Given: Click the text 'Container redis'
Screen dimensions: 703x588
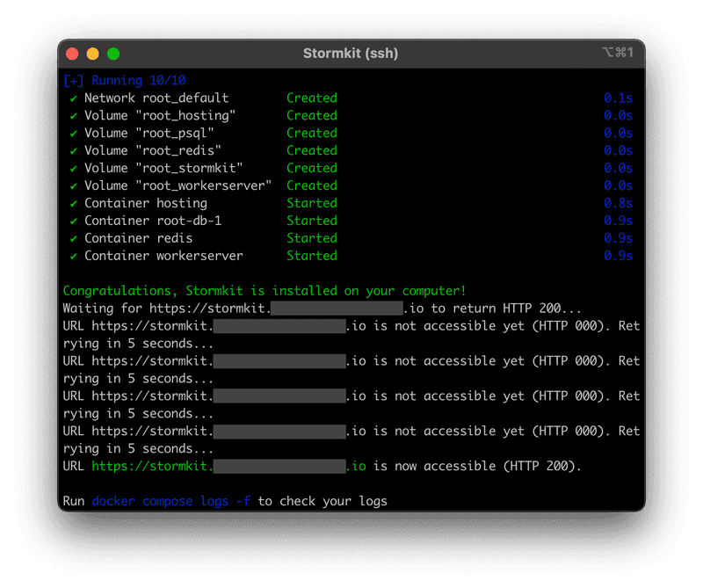Looking at the screenshot, I should 139,238.
